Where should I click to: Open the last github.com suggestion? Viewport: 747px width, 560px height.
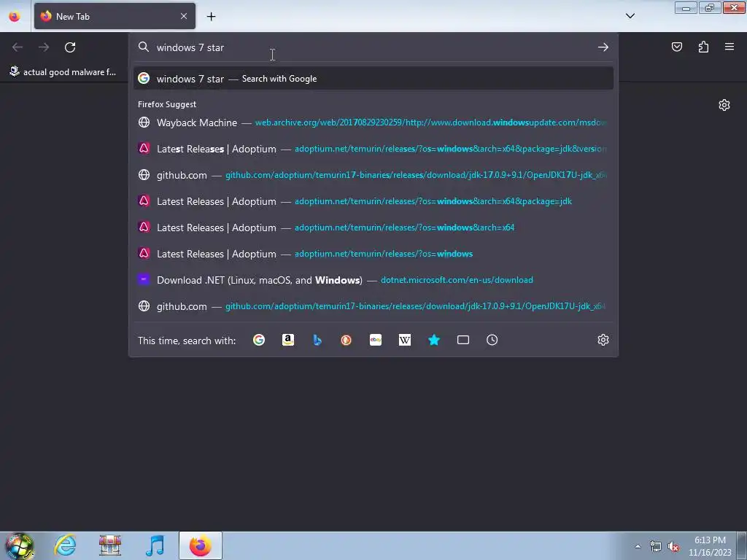click(373, 306)
